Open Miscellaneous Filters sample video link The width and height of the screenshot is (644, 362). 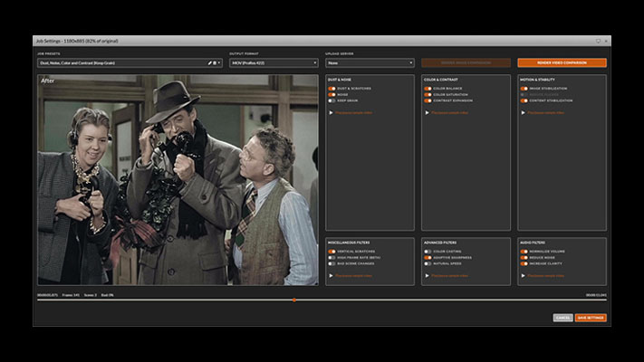pyautogui.click(x=353, y=275)
